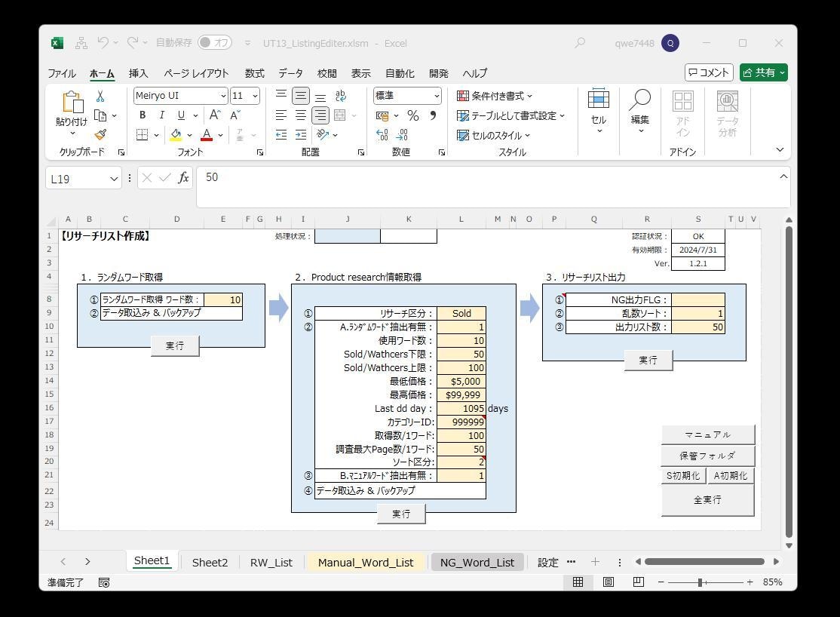Click the Increase Decimal icon
Image resolution: width=840 pixels, height=617 pixels.
pos(382,134)
